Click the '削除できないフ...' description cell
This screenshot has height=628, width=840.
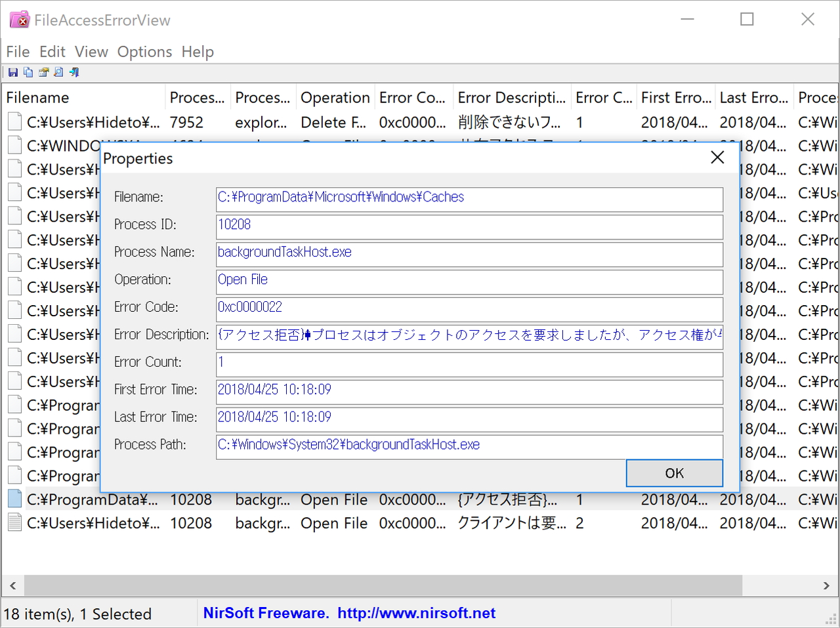[x=509, y=122]
